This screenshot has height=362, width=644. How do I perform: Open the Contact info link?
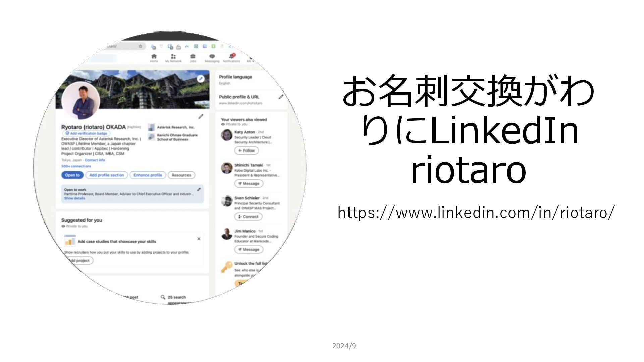pyautogui.click(x=95, y=160)
